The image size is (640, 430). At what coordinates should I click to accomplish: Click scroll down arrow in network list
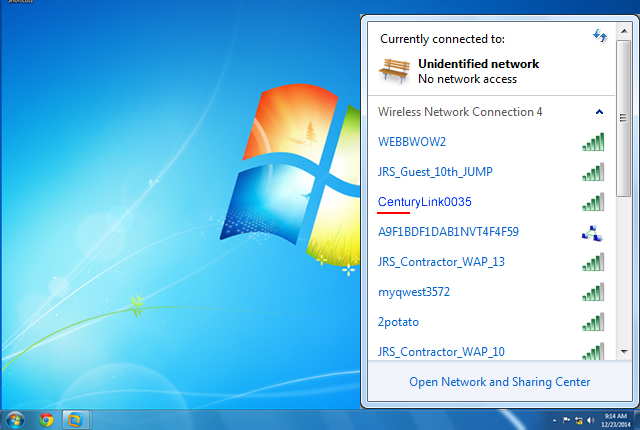click(x=624, y=351)
